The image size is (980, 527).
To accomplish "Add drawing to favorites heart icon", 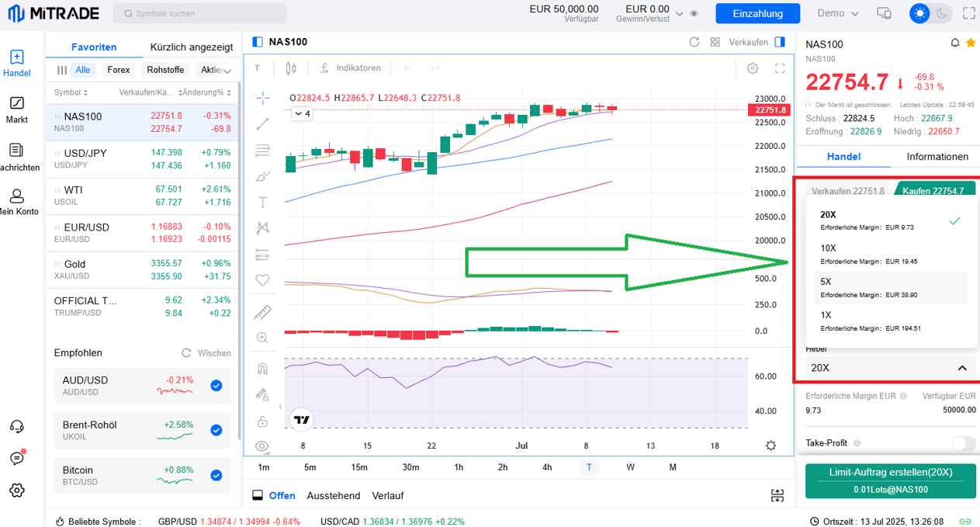I will coord(263,280).
